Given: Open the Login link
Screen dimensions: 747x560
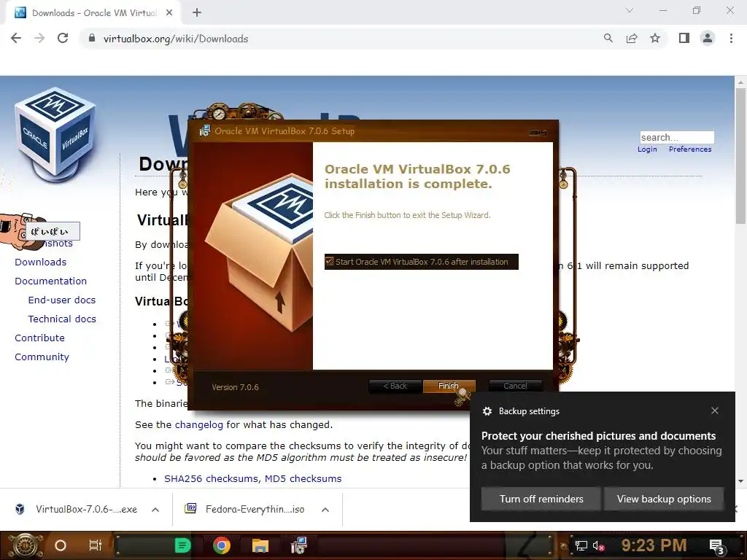Looking at the screenshot, I should point(647,149).
